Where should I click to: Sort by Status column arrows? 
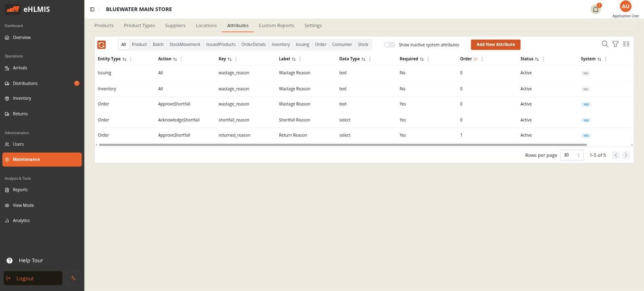(x=537, y=59)
